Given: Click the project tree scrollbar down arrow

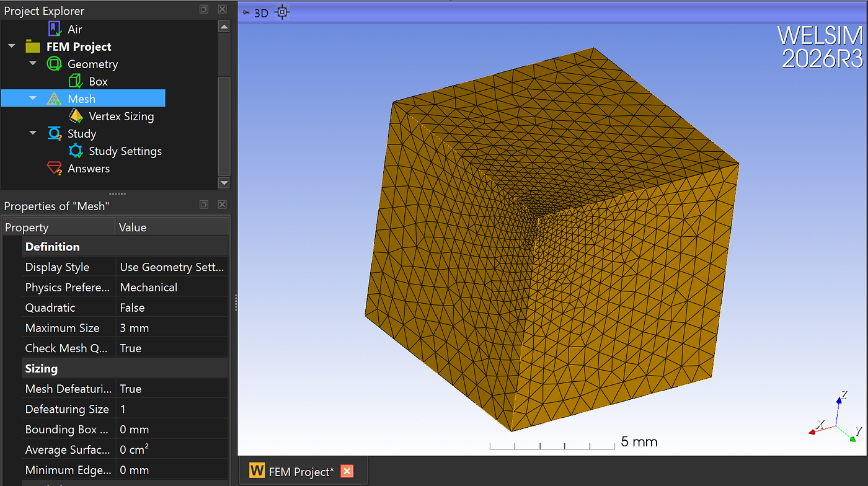Looking at the screenshot, I should pos(224,182).
